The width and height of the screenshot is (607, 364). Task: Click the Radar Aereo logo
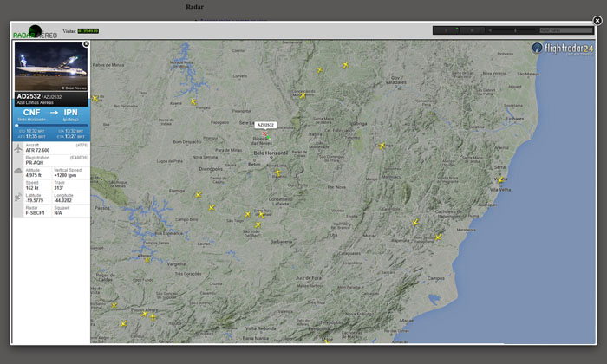34,32
